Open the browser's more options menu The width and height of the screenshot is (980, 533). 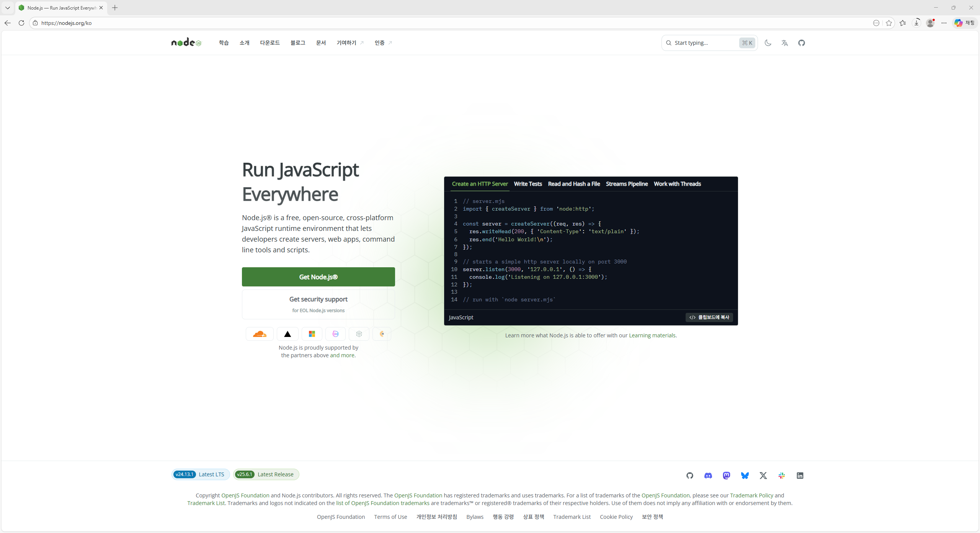944,23
